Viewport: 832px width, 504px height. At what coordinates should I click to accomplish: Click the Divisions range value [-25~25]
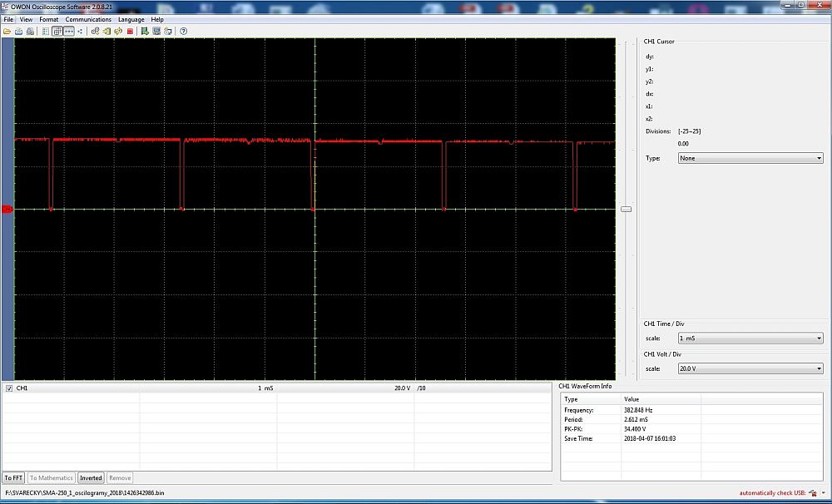click(689, 131)
